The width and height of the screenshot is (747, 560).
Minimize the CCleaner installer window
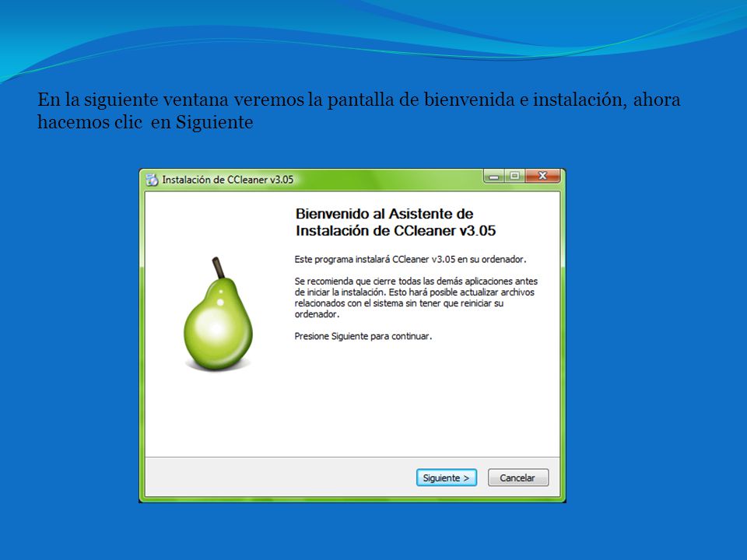tap(495, 177)
